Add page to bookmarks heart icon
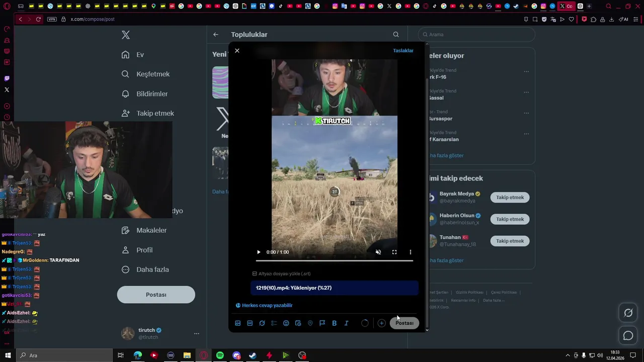Screen dimensions: 644x362 tap(572, 19)
